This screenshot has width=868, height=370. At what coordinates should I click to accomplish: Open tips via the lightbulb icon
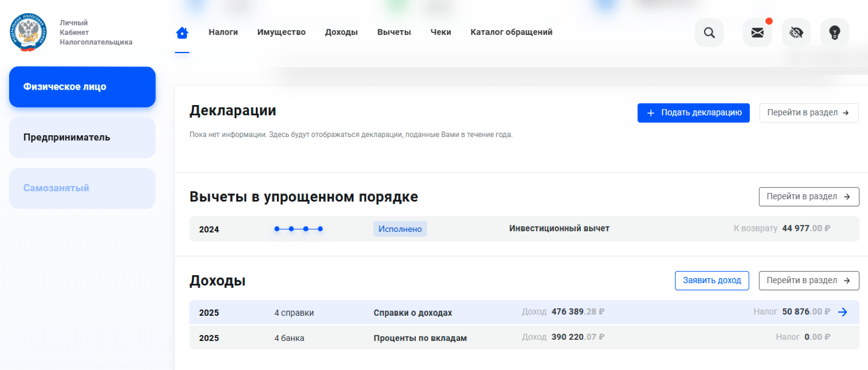coord(835,33)
